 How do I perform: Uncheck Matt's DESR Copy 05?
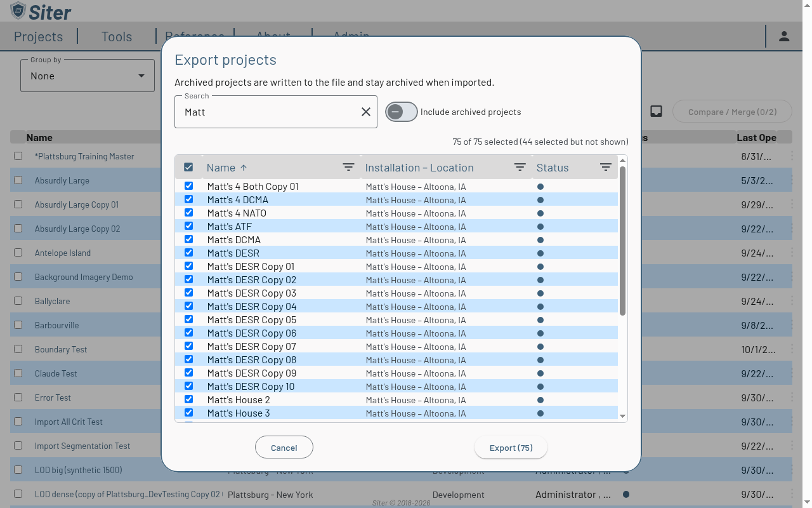tap(188, 320)
